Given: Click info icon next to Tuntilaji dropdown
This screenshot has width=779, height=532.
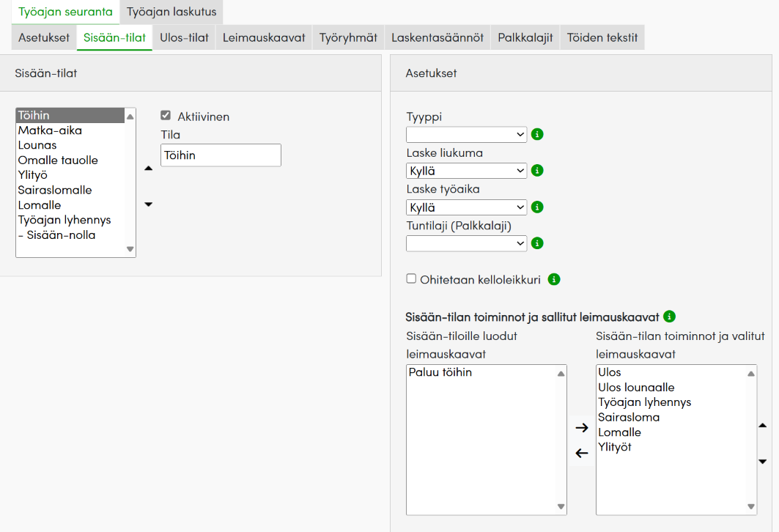Looking at the screenshot, I should pyautogui.click(x=536, y=243).
